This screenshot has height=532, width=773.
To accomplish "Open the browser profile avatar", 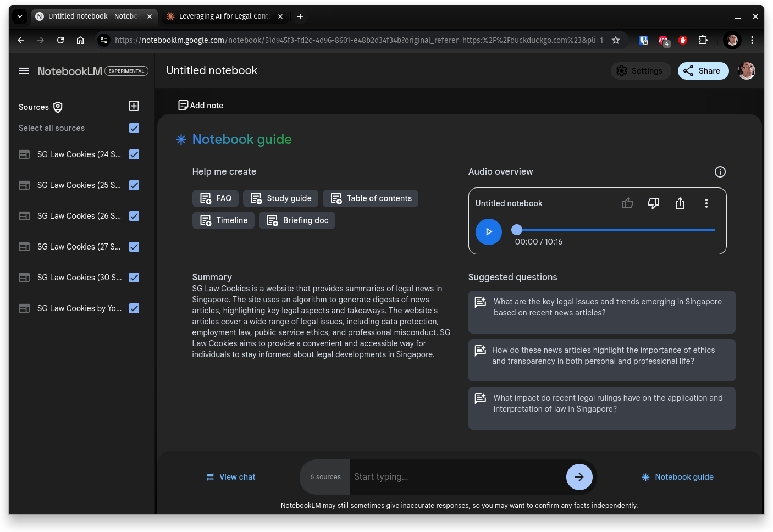I will click(732, 40).
